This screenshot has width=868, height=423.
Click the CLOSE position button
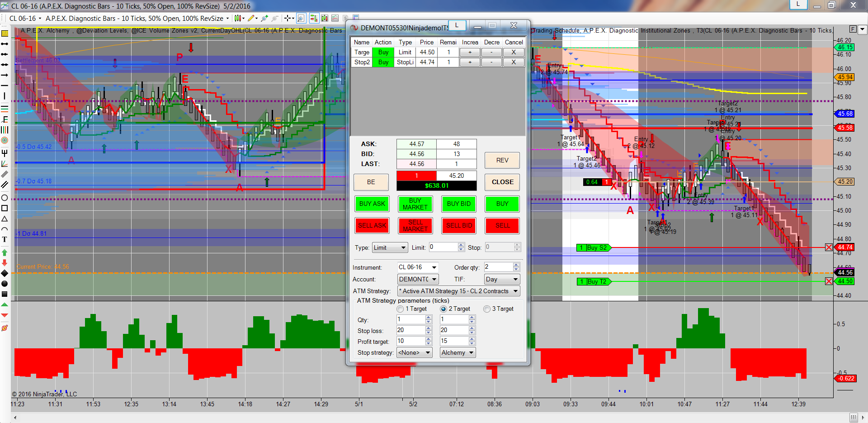pyautogui.click(x=502, y=182)
